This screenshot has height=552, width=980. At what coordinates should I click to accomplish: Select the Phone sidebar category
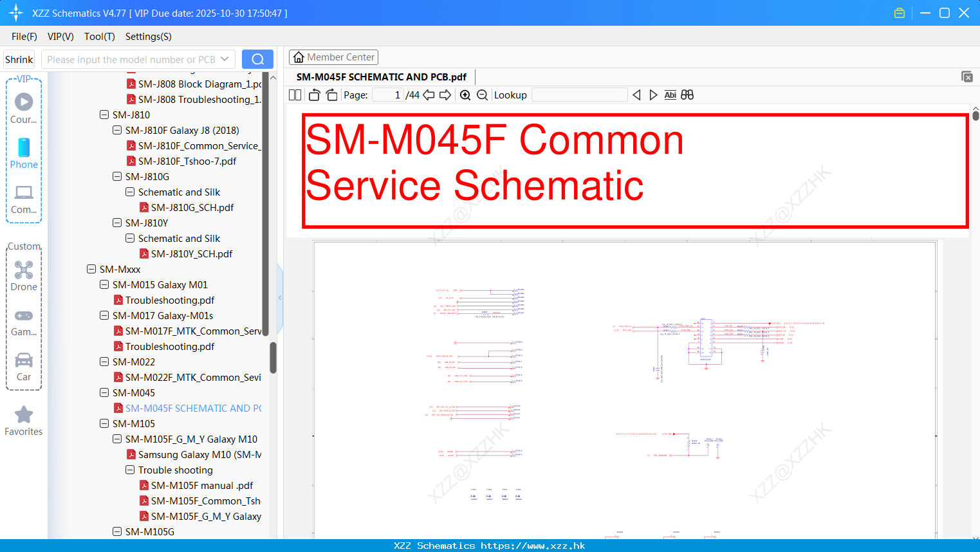click(24, 153)
